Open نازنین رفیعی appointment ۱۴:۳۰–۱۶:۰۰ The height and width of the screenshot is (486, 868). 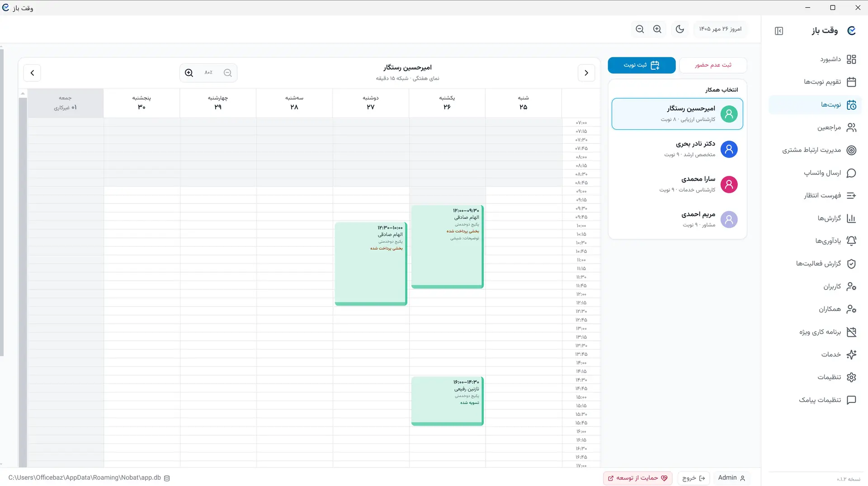447,401
